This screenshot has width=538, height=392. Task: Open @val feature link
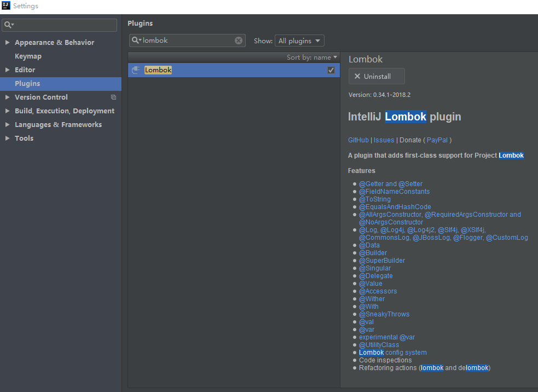click(367, 322)
